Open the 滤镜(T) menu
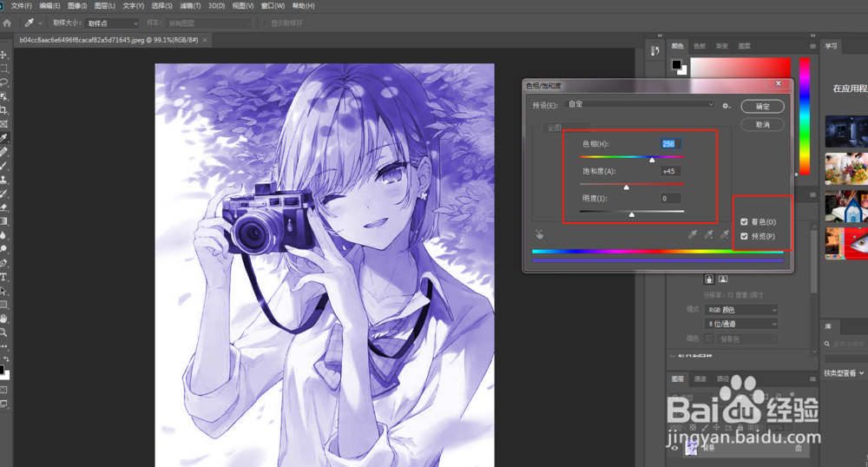The image size is (868, 467). tap(190, 5)
